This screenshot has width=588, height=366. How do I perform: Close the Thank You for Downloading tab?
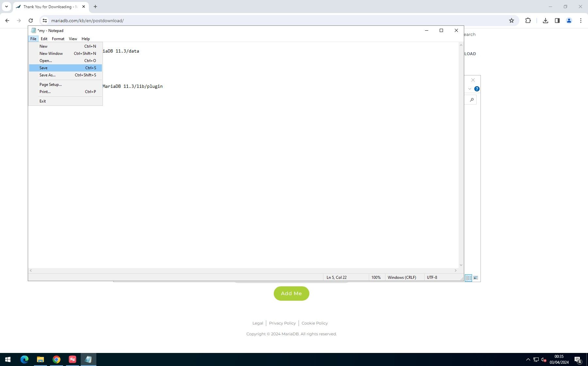pyautogui.click(x=84, y=7)
